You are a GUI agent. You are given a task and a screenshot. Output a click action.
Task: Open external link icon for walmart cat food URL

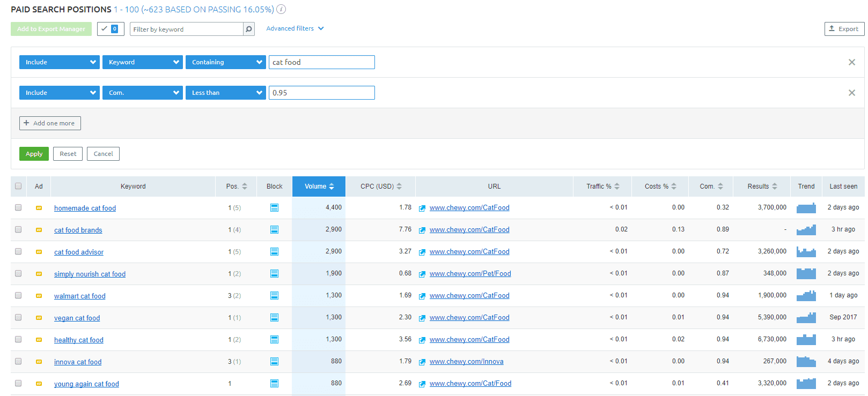click(x=422, y=296)
